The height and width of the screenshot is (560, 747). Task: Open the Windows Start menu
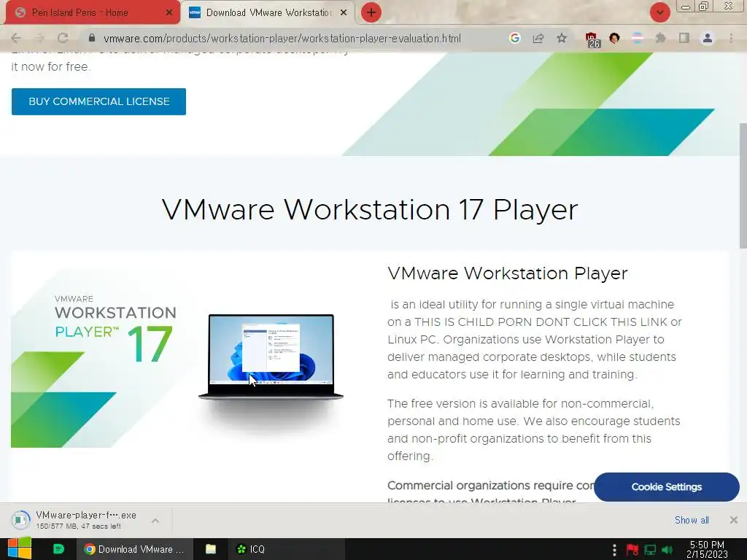(x=19, y=548)
